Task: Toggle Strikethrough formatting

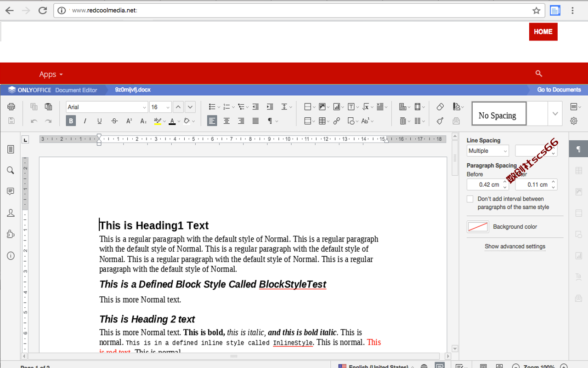Action: pos(114,121)
